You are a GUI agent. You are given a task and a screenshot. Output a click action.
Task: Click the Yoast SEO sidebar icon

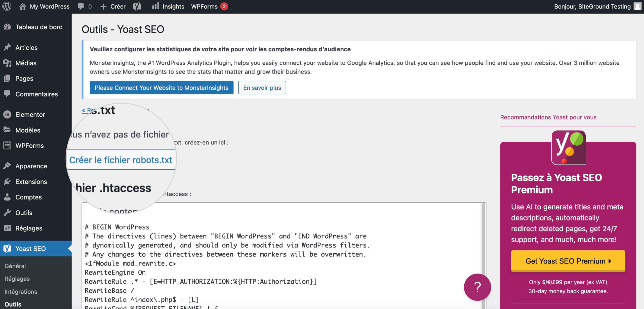coord(8,248)
